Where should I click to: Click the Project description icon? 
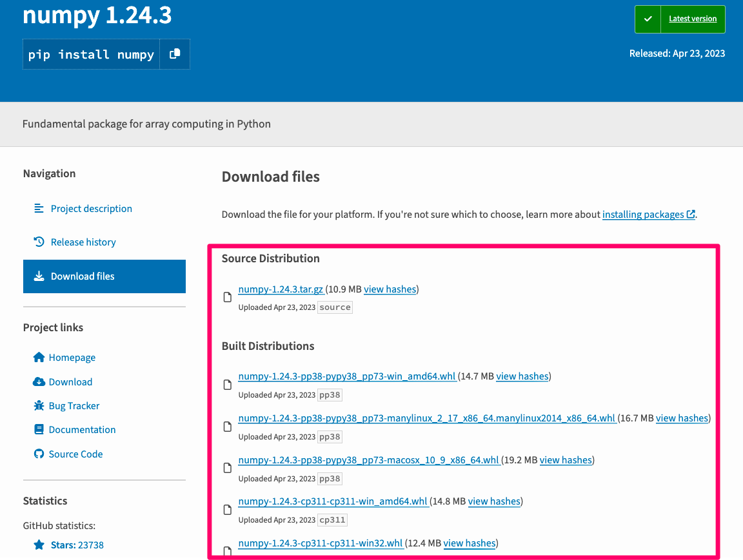(39, 208)
